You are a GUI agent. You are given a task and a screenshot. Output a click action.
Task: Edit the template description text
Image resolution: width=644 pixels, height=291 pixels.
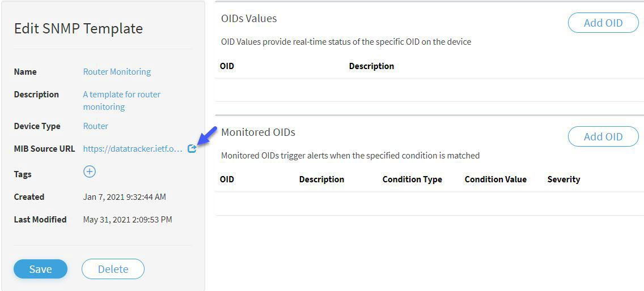pyautogui.click(x=121, y=101)
